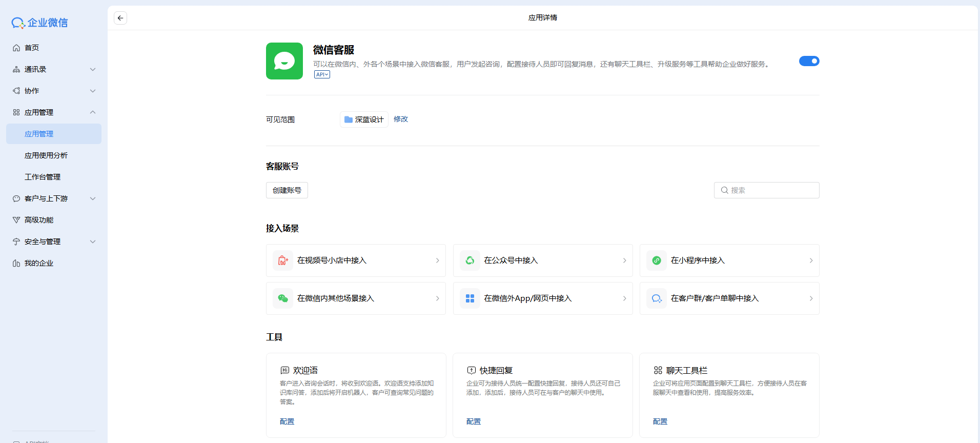Click the WeChat icon for 微信内其他场景
This screenshot has height=443, width=980.
pyautogui.click(x=283, y=298)
